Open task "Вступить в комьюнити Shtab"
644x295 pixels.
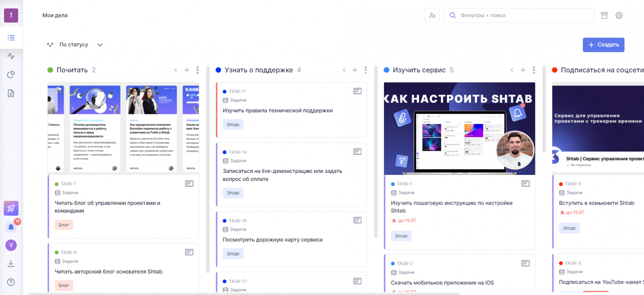[597, 203]
